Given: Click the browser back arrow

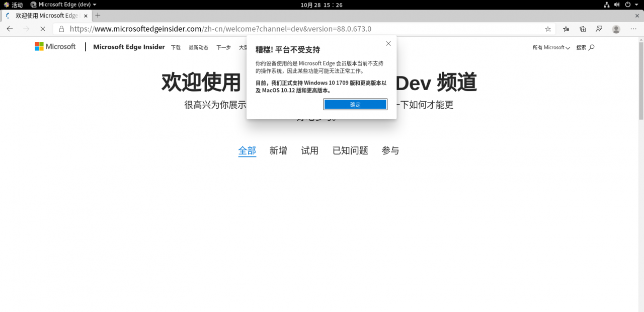Looking at the screenshot, I should pyautogui.click(x=10, y=29).
